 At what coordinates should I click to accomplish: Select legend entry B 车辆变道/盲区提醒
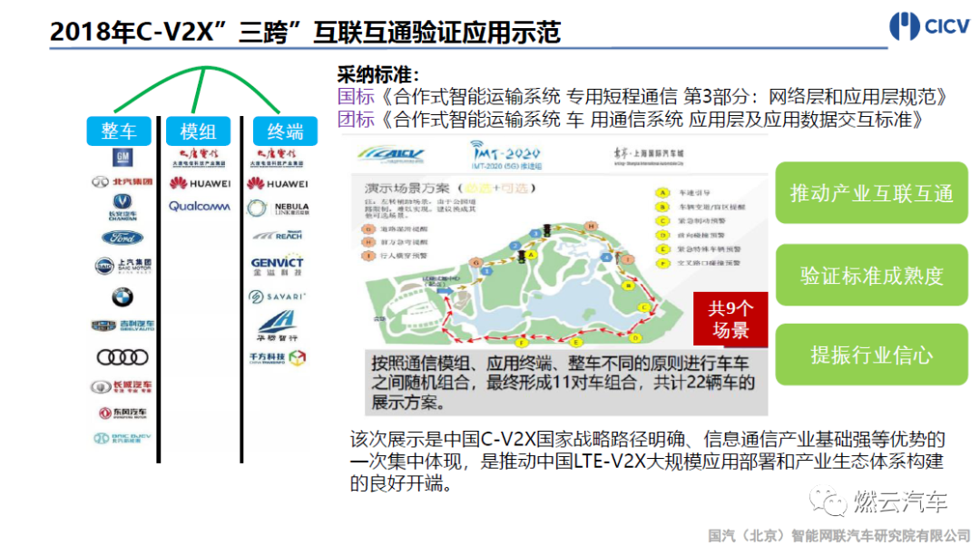click(700, 207)
